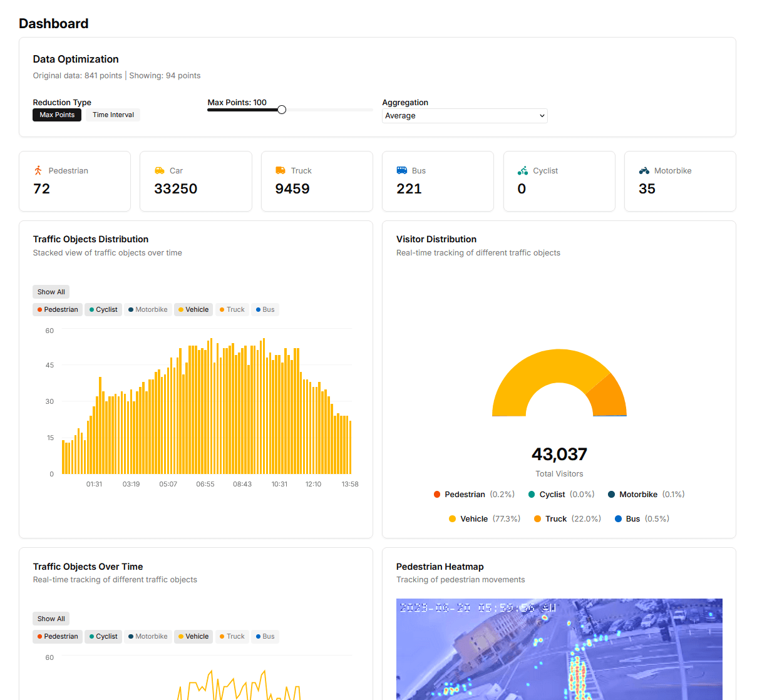762x700 pixels.
Task: Switch to the Time Interval reduction type
Action: coord(113,115)
